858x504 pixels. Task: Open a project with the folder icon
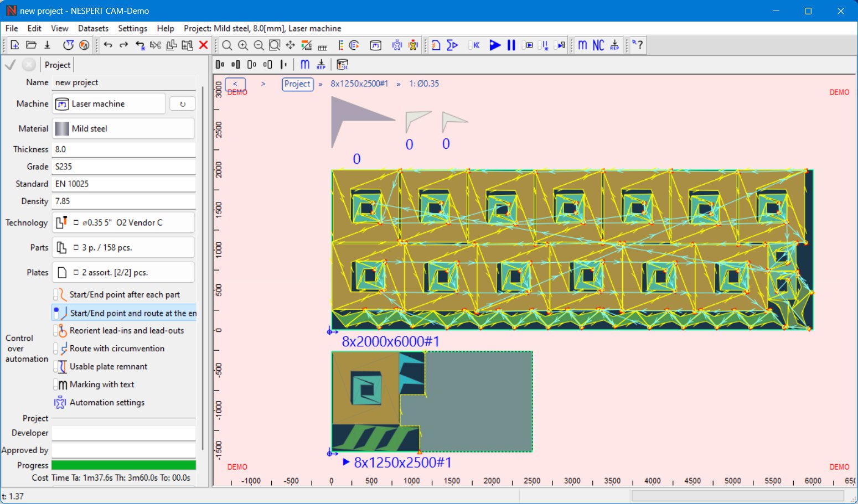(31, 45)
